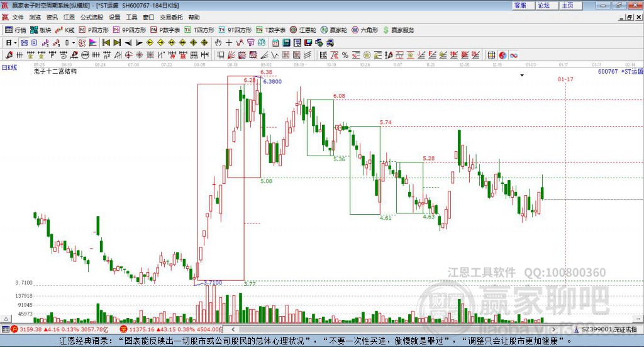Select the Gann fan lines tool
This screenshot has width=644, height=347.
pyautogui.click(x=231, y=55)
